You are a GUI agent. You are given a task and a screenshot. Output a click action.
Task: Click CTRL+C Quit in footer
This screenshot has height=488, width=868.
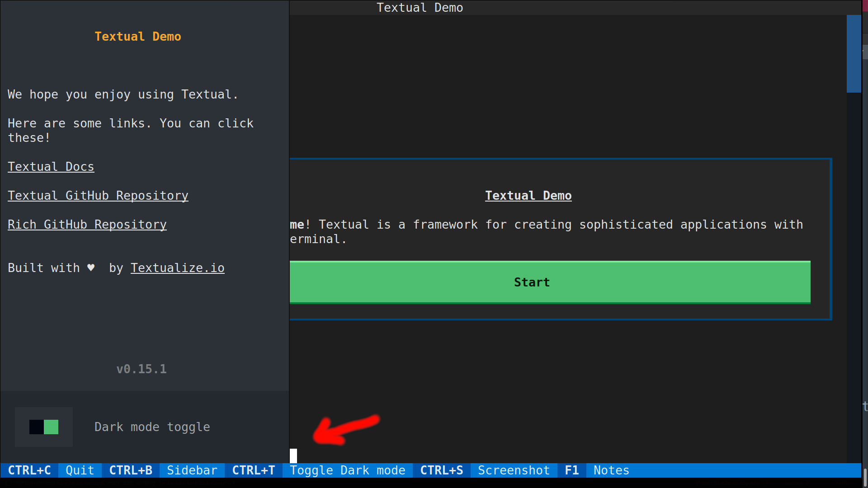pyautogui.click(x=51, y=470)
